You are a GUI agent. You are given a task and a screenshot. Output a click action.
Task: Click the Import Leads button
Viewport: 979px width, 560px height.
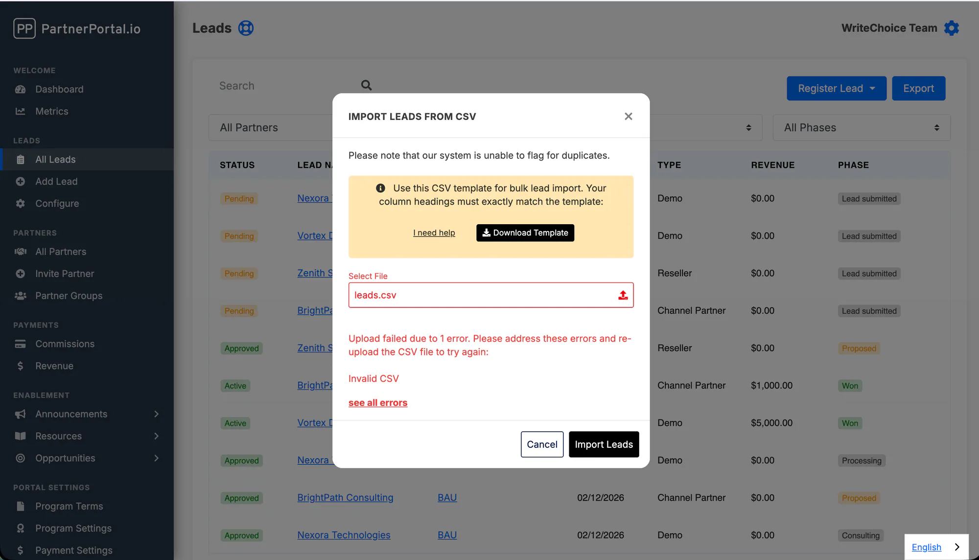pos(604,444)
